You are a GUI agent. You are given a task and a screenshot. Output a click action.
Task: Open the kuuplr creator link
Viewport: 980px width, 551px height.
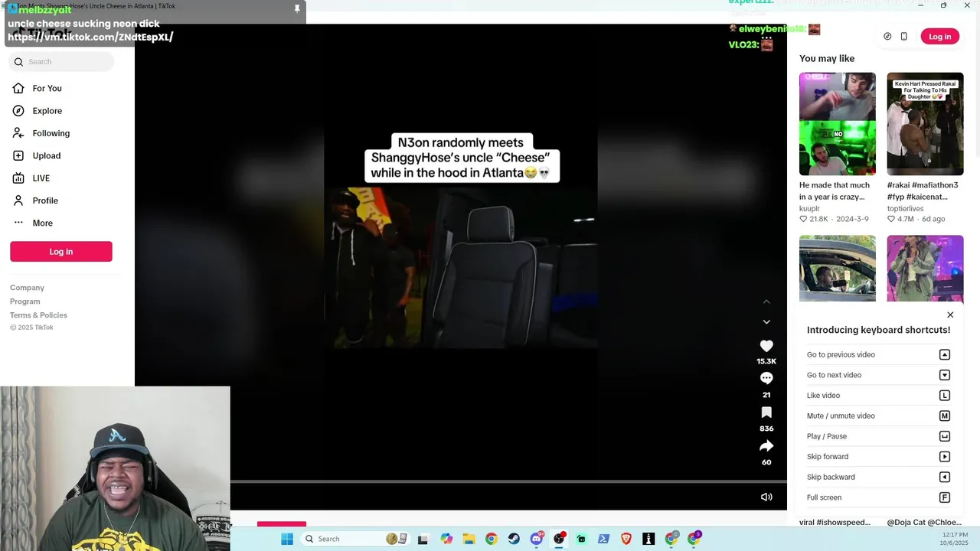tap(809, 208)
